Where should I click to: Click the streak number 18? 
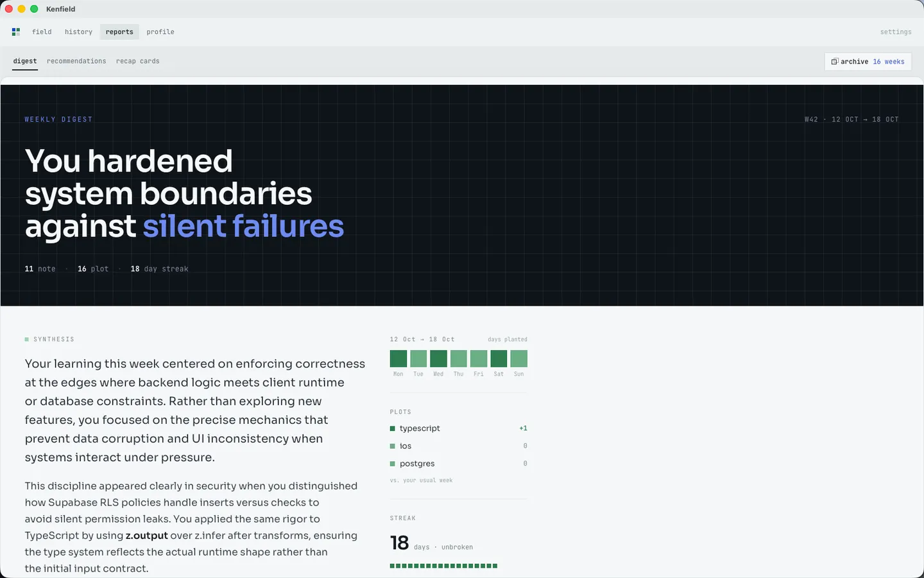[x=399, y=543]
